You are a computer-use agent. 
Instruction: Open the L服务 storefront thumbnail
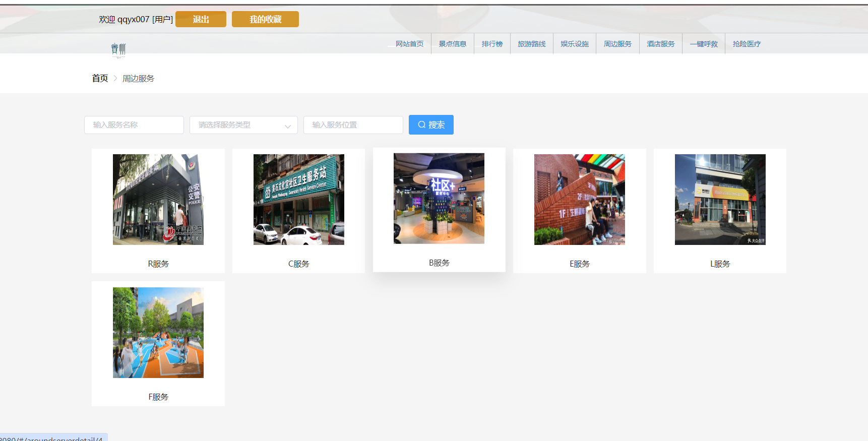tap(720, 200)
